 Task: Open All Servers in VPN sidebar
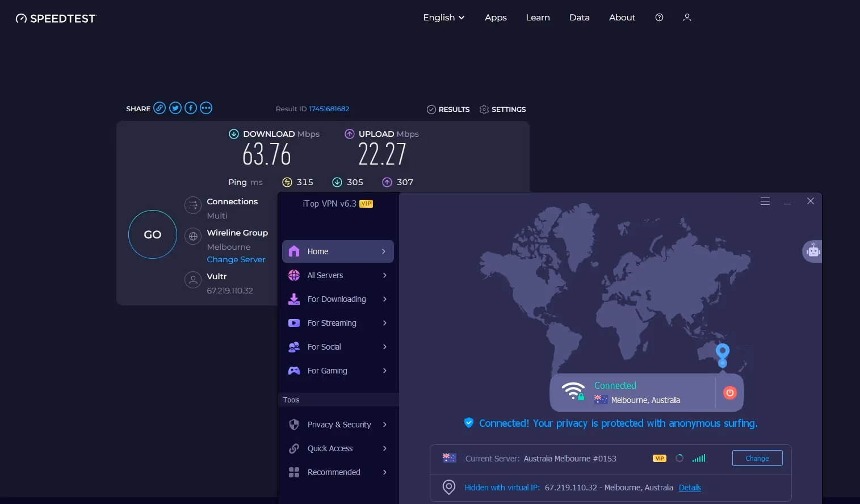coord(338,275)
